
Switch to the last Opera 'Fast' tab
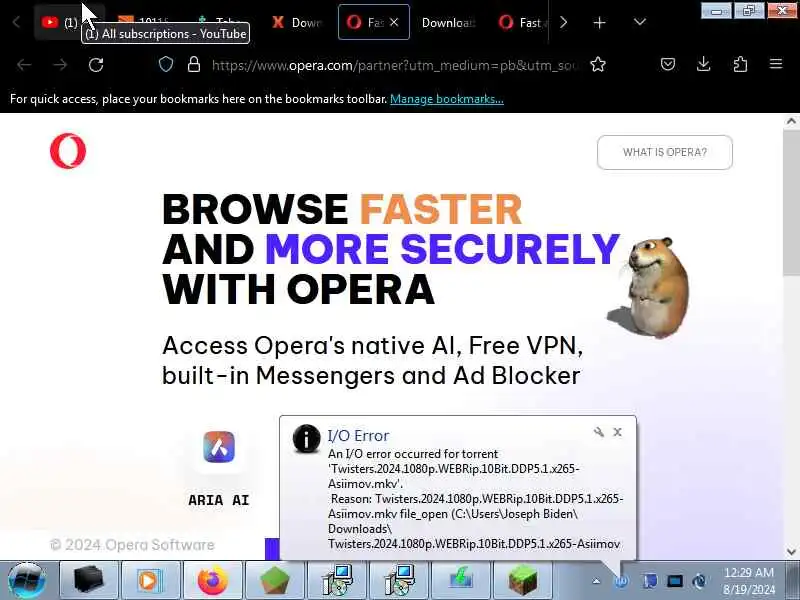521,22
